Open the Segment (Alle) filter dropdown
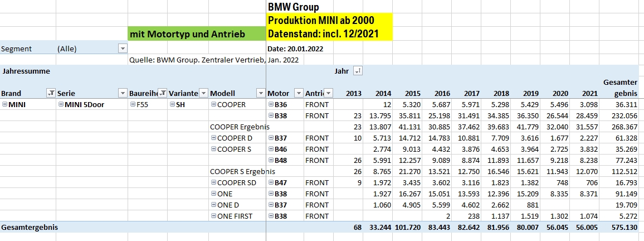The height and width of the screenshot is (241, 644). point(123,49)
